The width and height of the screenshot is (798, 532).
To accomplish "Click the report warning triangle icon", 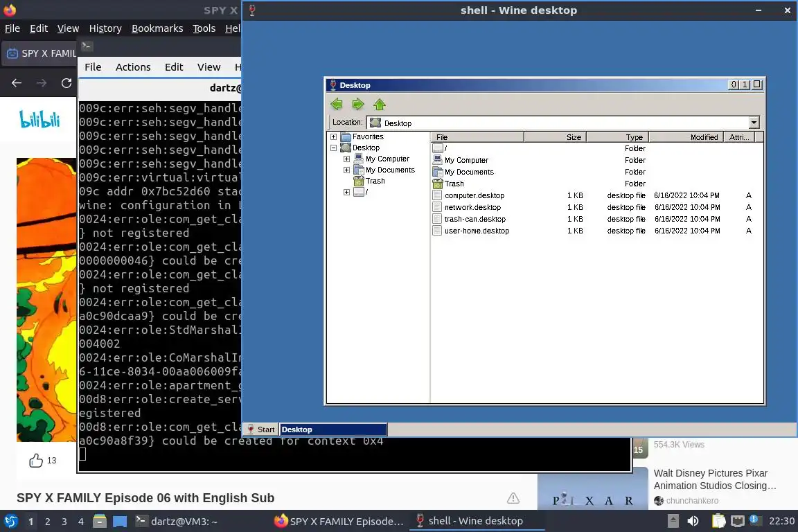I will pyautogui.click(x=513, y=498).
